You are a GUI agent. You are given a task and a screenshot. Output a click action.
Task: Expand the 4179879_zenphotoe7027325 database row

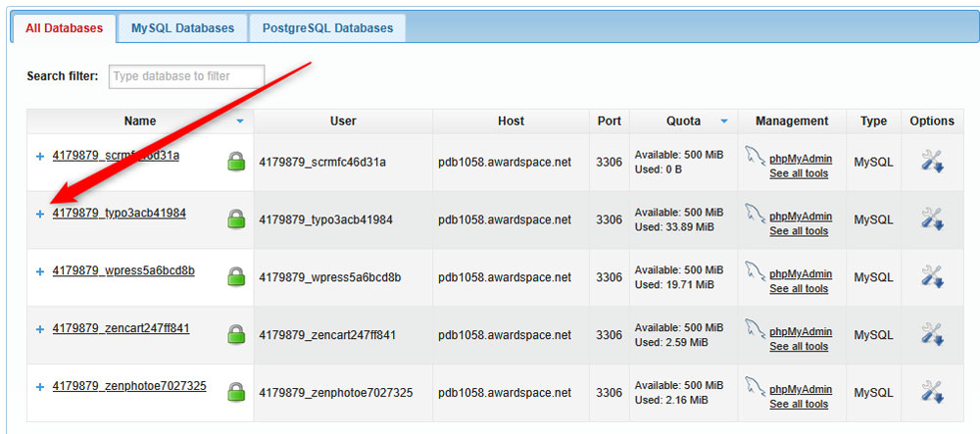40,387
